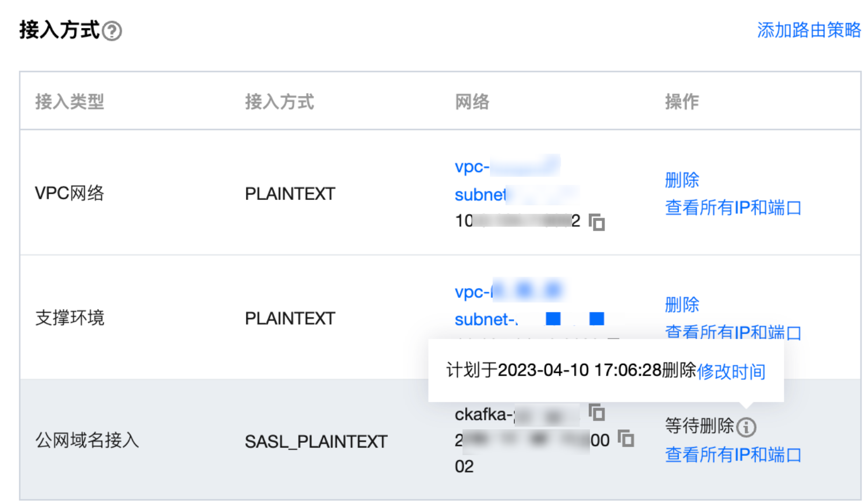Delete the 支撑环境 access route
The width and height of the screenshot is (868, 504).
tap(681, 305)
